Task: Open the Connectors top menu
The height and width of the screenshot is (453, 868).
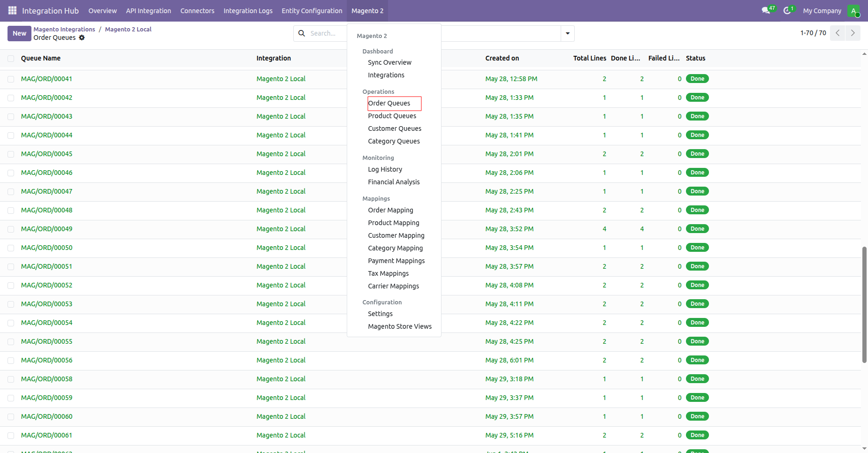Action: [x=197, y=10]
